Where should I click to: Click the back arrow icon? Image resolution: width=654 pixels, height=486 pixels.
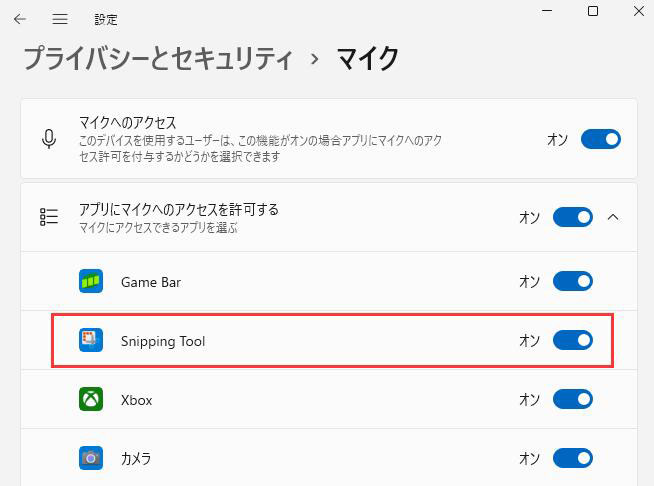pyautogui.click(x=20, y=19)
